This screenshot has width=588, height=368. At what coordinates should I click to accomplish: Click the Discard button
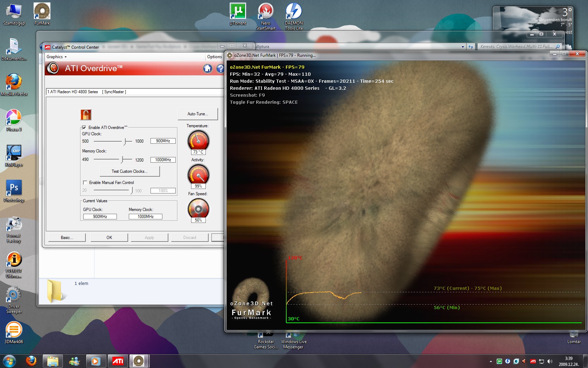pos(190,238)
